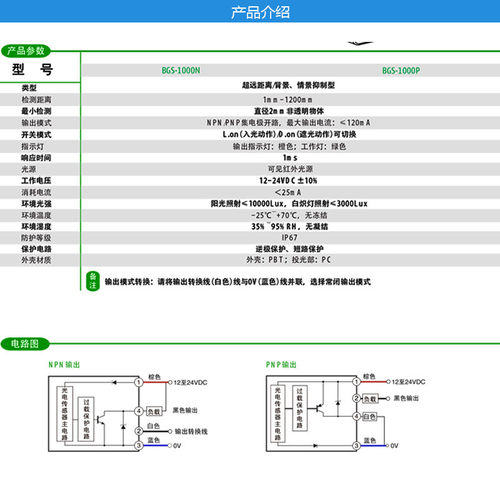The height and width of the screenshot is (500, 500).
Task: Click the green 电路图 section badge
Action: click(25, 344)
